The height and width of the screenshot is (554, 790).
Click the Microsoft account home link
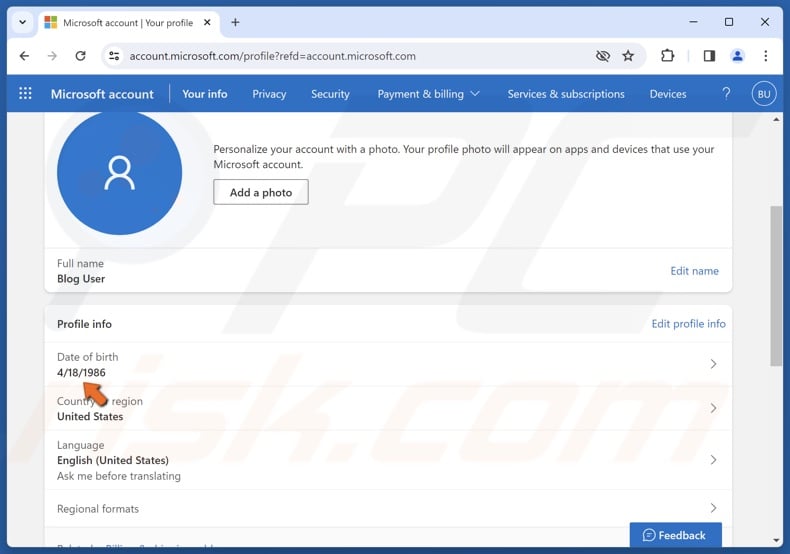[x=102, y=94]
